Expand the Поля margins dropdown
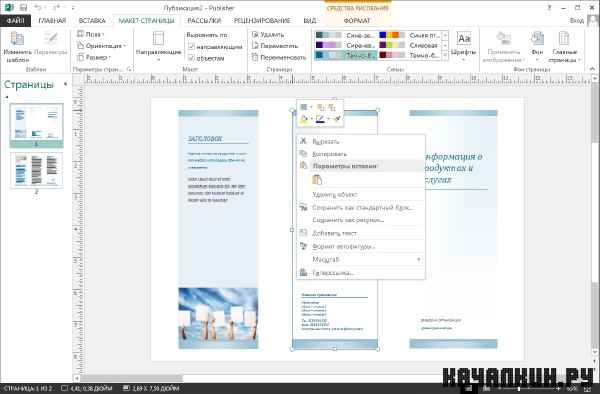 (x=91, y=34)
